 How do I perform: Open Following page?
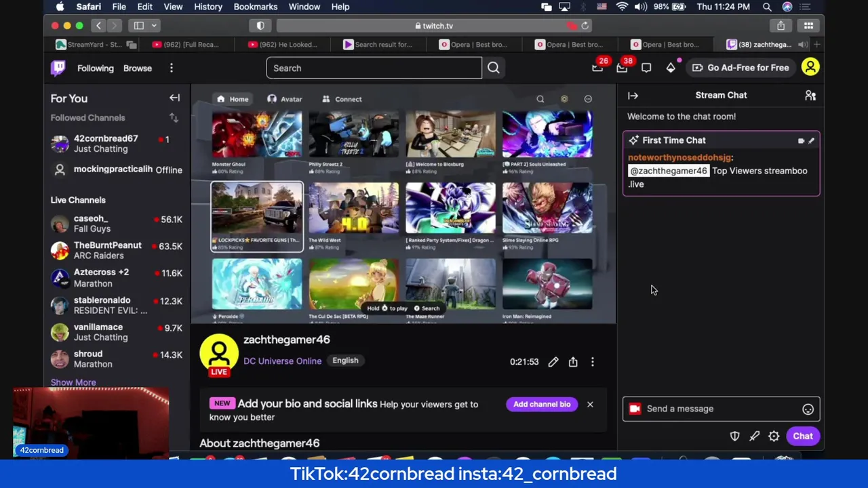point(96,68)
